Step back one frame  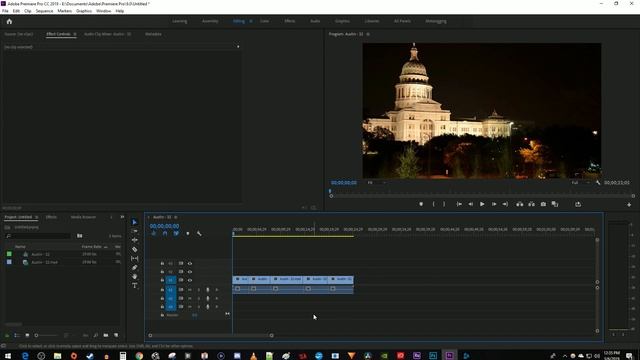471,204
